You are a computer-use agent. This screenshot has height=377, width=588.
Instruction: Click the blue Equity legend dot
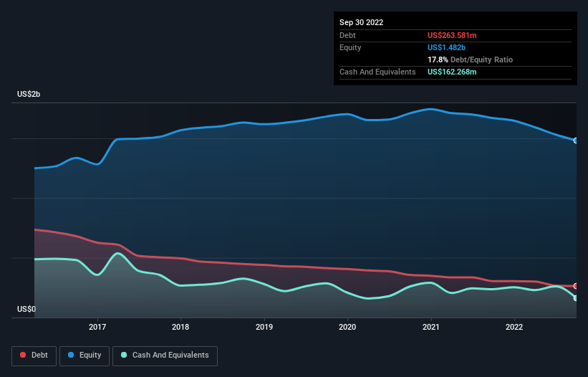(x=71, y=355)
